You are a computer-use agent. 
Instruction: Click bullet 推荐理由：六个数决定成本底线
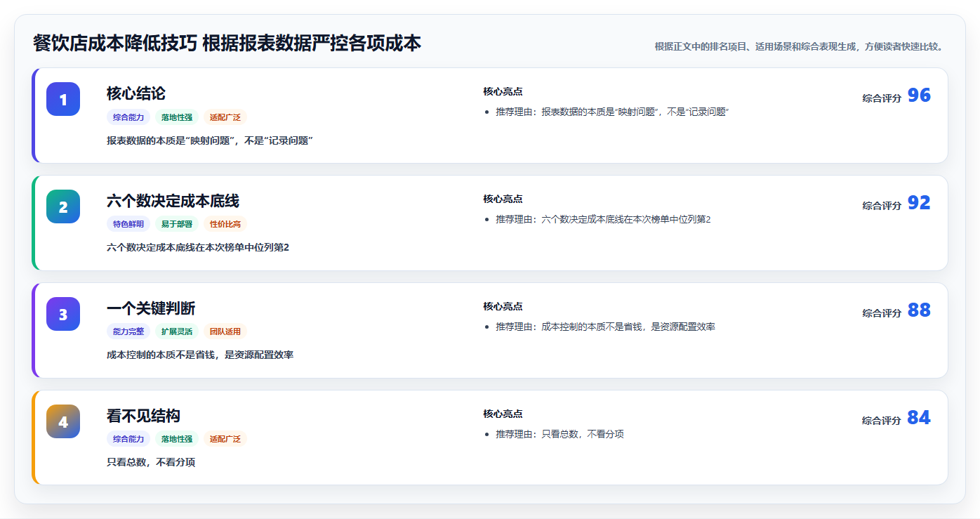[x=603, y=219]
